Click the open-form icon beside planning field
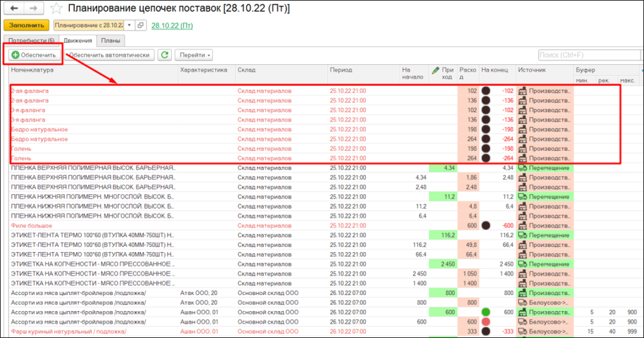The image size is (644, 338). click(141, 25)
